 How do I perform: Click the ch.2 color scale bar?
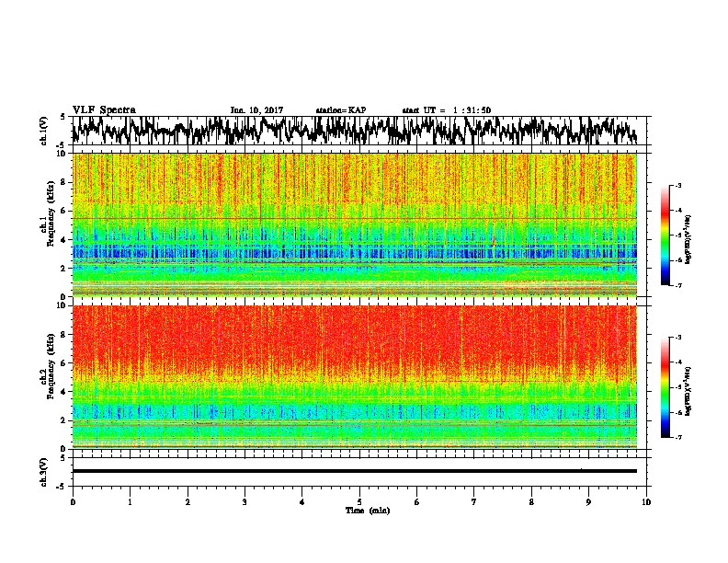click(x=665, y=387)
